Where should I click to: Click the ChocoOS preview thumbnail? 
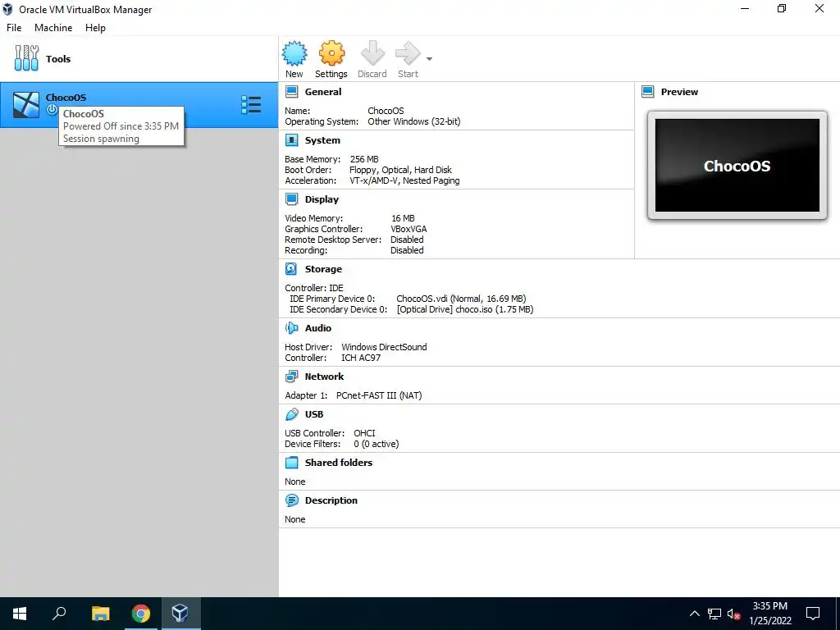[x=737, y=166]
